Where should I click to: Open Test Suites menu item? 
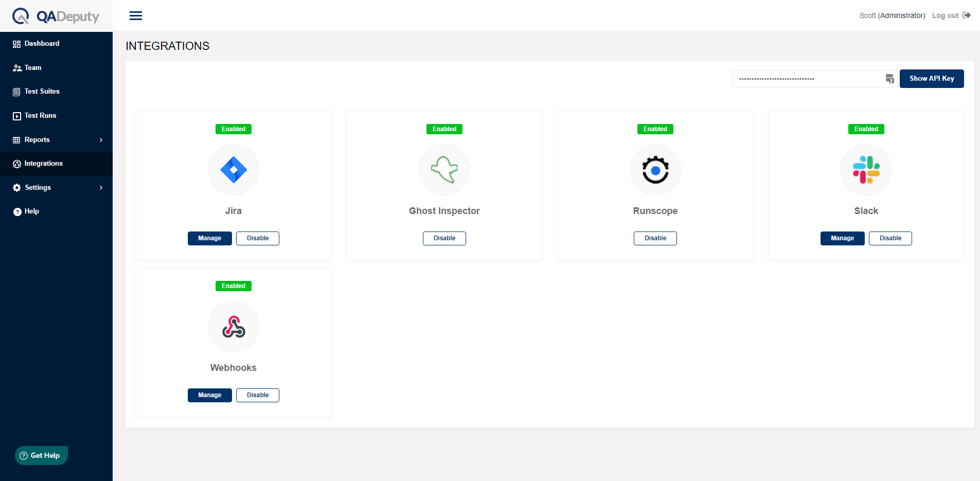(56, 92)
